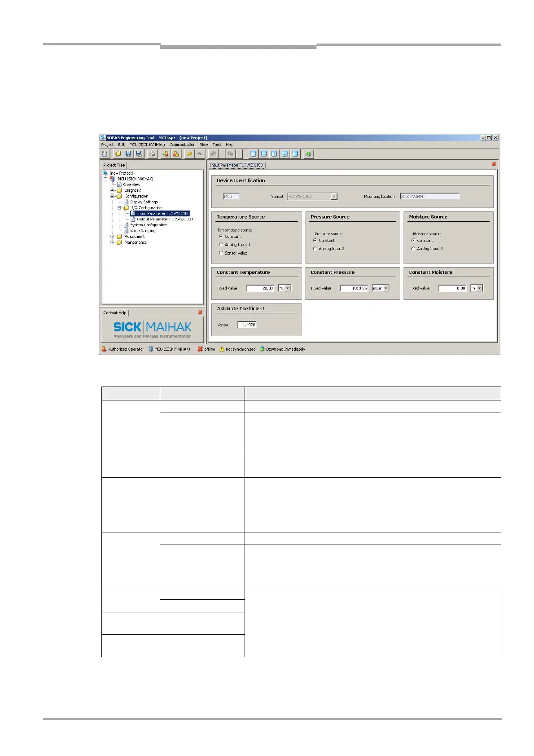Select the horizontal split layout icon

pos(264,154)
